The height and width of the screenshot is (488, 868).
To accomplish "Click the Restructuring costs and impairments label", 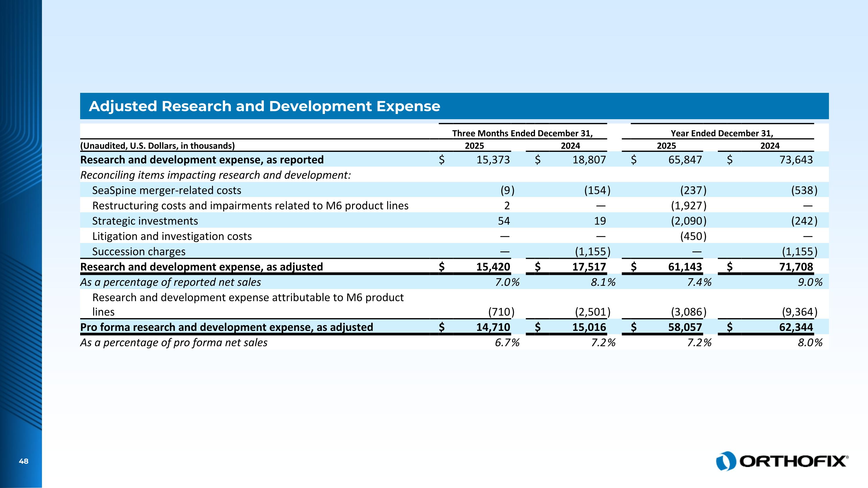I will pyautogui.click(x=250, y=206).
